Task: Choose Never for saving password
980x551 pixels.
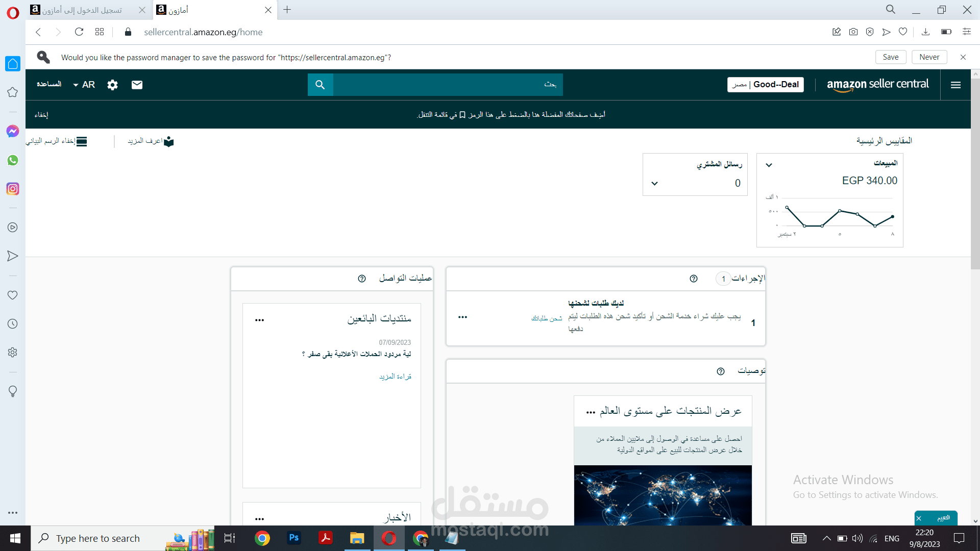Action: (x=929, y=57)
